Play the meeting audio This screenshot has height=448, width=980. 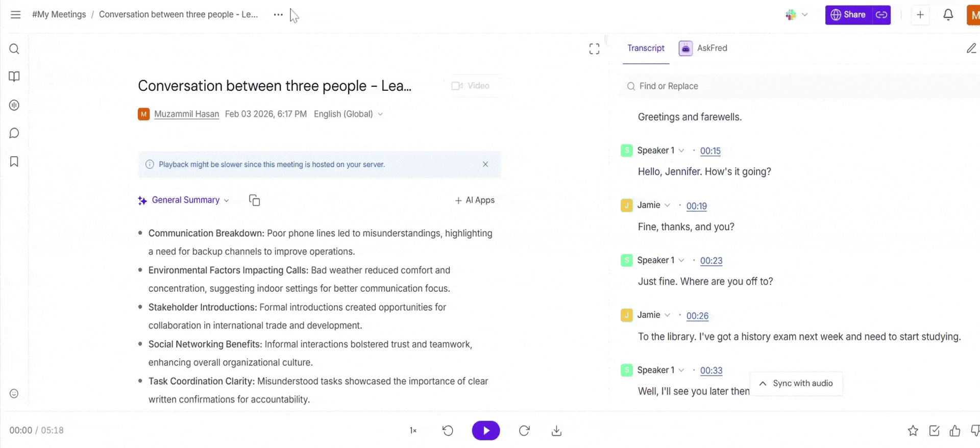coord(486,431)
